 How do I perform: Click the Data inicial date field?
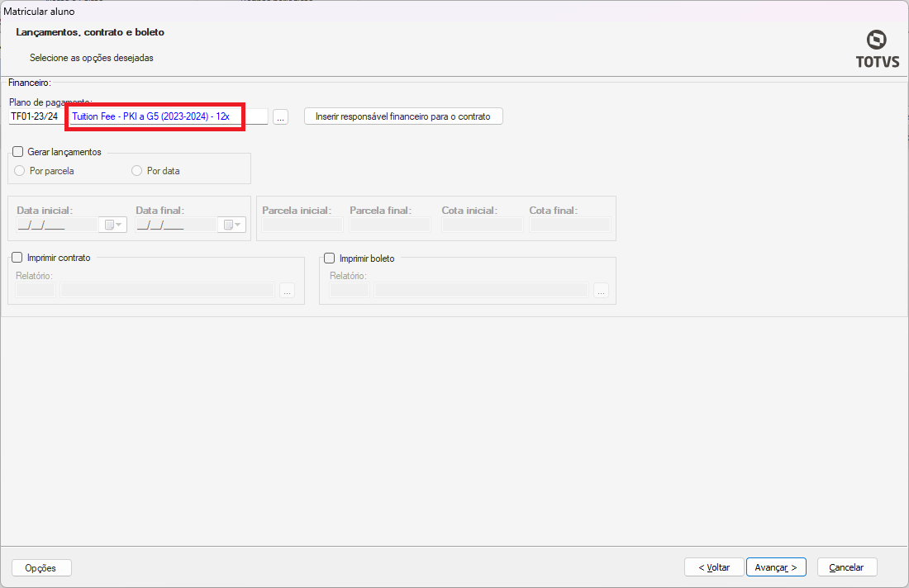tap(57, 225)
